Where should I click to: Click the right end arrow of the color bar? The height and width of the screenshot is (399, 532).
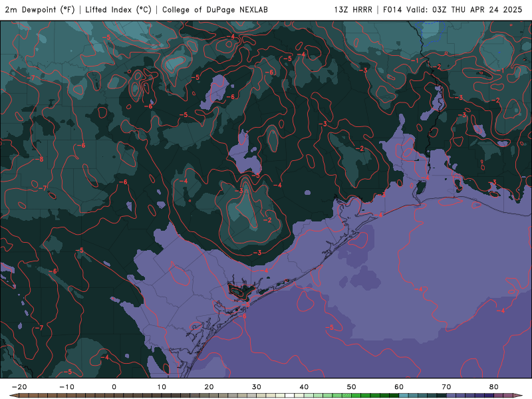coord(518,396)
